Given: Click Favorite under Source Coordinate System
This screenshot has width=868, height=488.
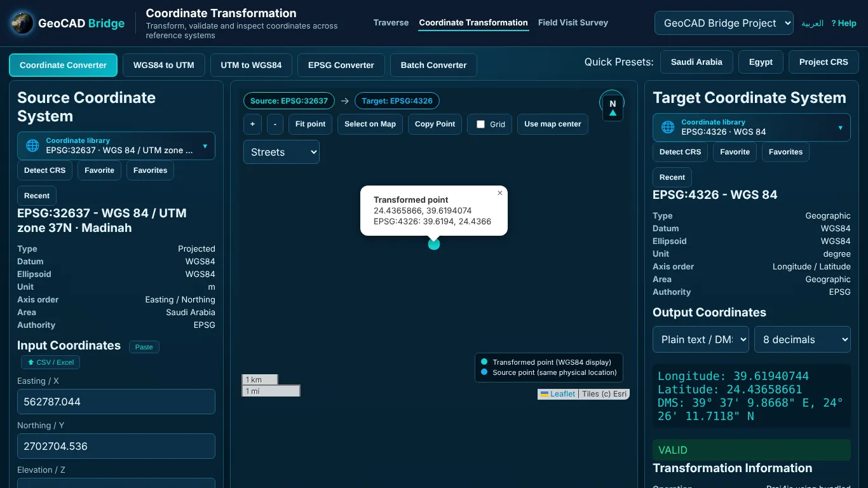Looking at the screenshot, I should click(100, 170).
